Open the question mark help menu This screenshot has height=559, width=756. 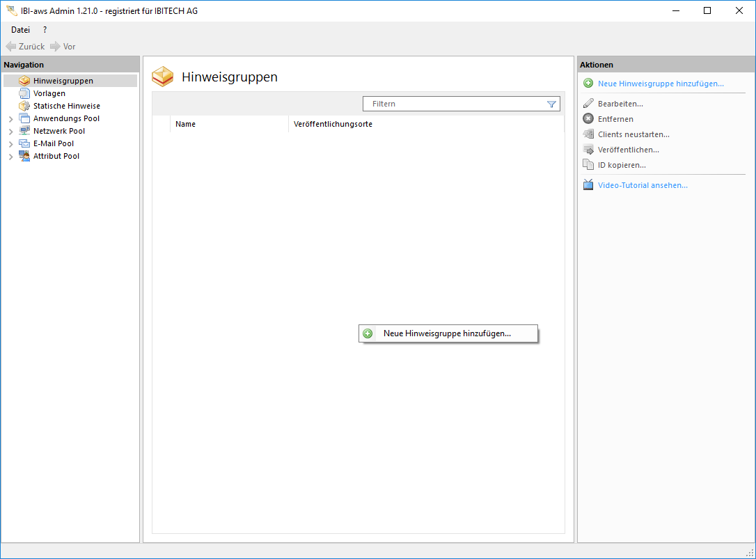tap(45, 30)
